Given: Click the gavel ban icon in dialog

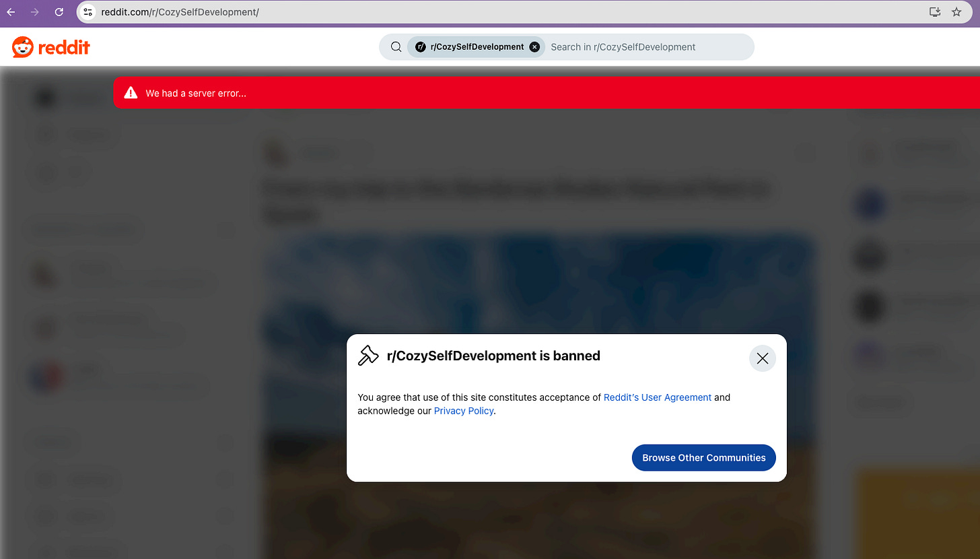Looking at the screenshot, I should tap(368, 356).
